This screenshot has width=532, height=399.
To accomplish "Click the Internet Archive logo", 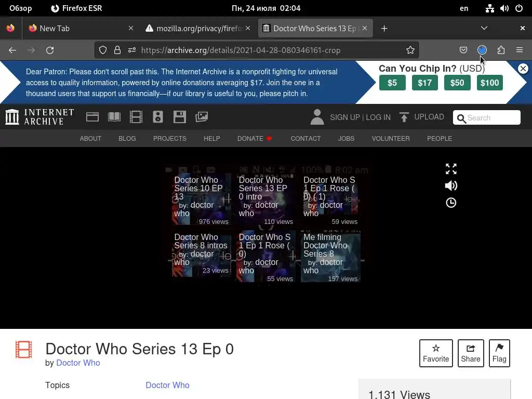I will (x=39, y=117).
